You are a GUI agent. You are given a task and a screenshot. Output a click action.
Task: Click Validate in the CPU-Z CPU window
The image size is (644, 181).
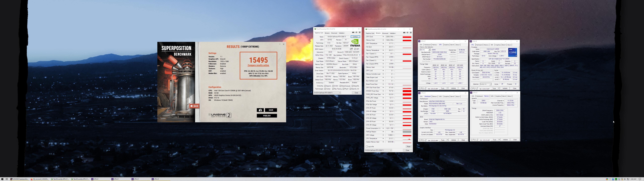[x=505, y=88]
